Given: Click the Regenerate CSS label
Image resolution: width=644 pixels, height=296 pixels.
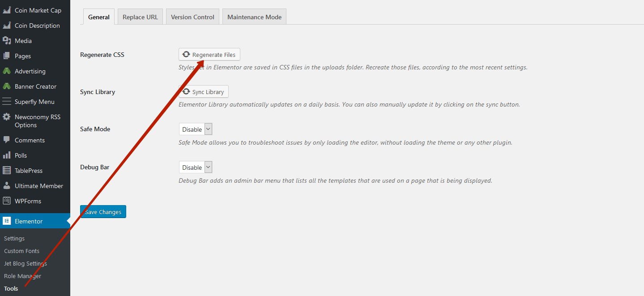Looking at the screenshot, I should click(102, 55).
